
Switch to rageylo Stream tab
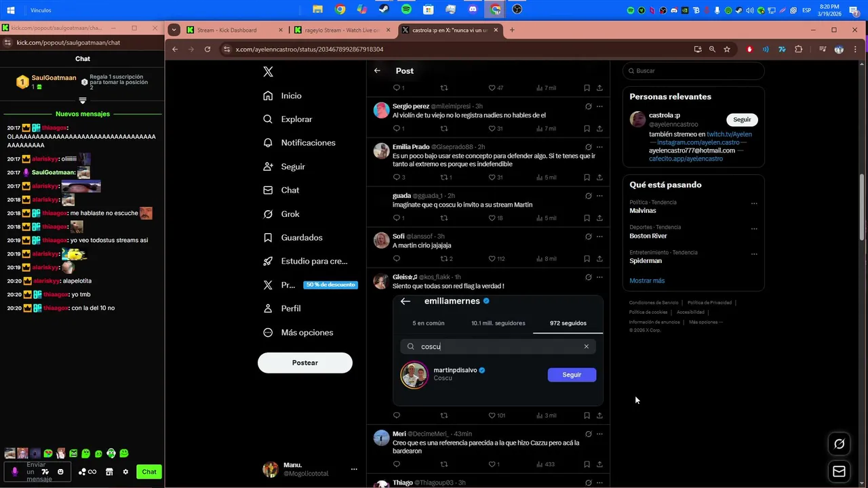coord(342,30)
